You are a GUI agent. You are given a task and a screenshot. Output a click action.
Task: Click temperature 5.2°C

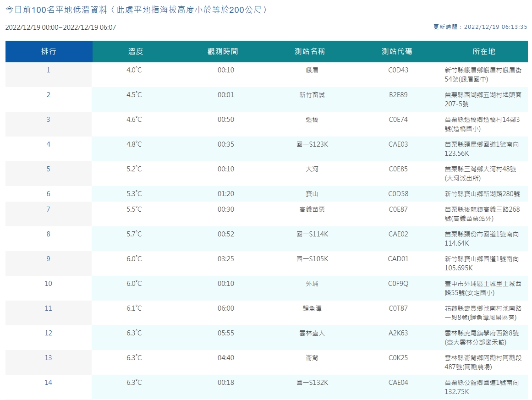point(134,169)
